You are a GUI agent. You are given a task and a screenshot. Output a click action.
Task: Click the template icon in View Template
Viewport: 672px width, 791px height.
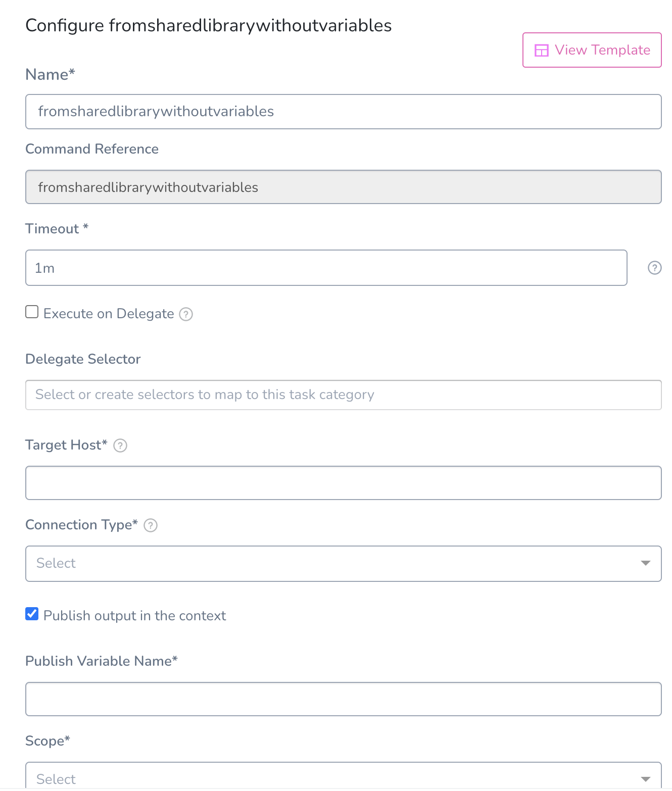coord(541,50)
